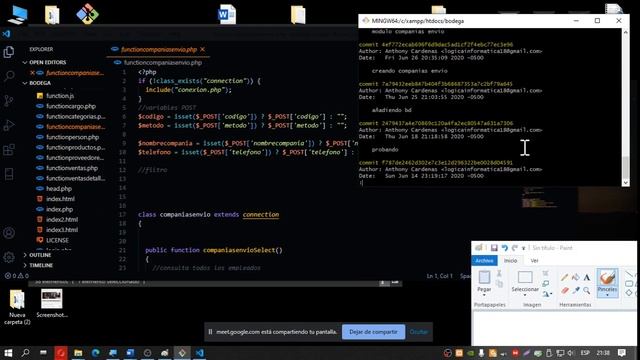Open Nueva carpeta (2) folder on desktop
The width and height of the screenshot is (640, 360).
17,307
